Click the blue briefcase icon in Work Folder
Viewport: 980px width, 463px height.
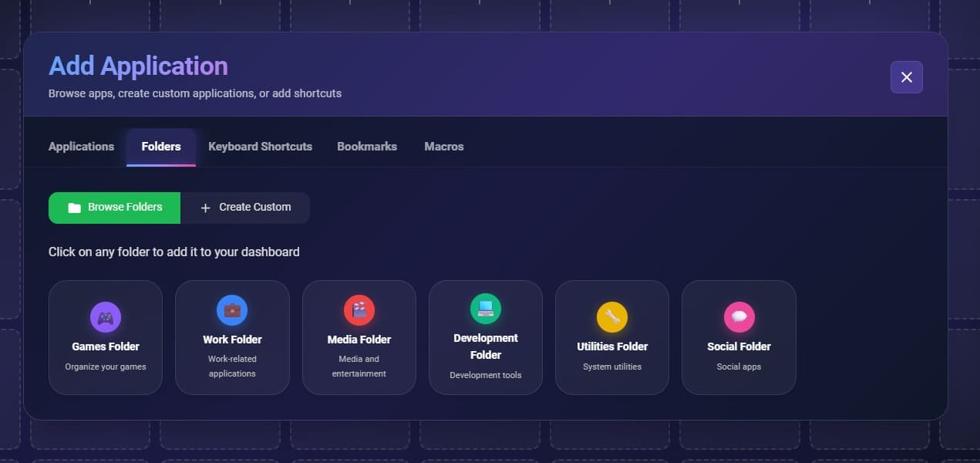[232, 310]
